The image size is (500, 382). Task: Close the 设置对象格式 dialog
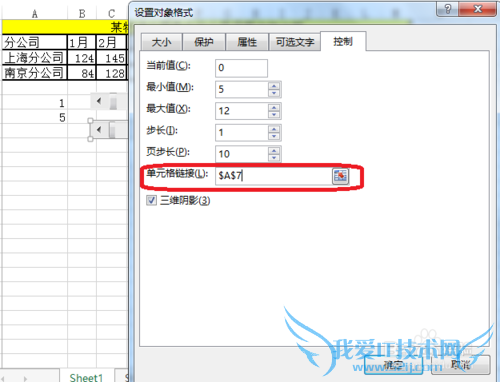point(477,9)
